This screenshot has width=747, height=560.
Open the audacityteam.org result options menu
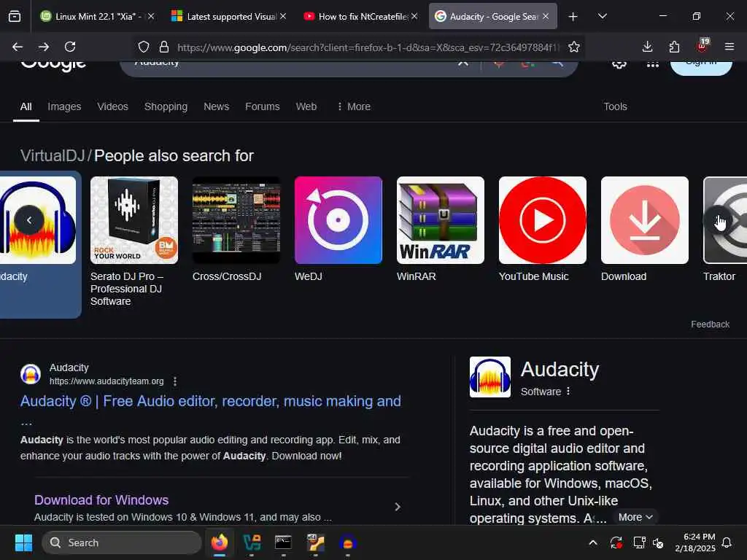click(x=175, y=381)
